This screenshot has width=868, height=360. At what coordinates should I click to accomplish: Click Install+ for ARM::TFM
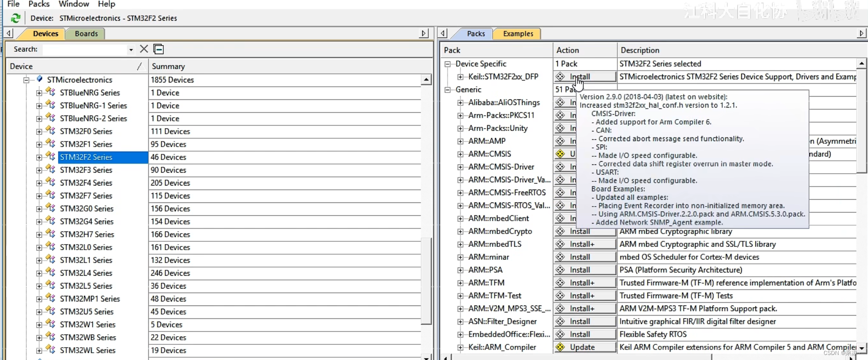coord(585,283)
